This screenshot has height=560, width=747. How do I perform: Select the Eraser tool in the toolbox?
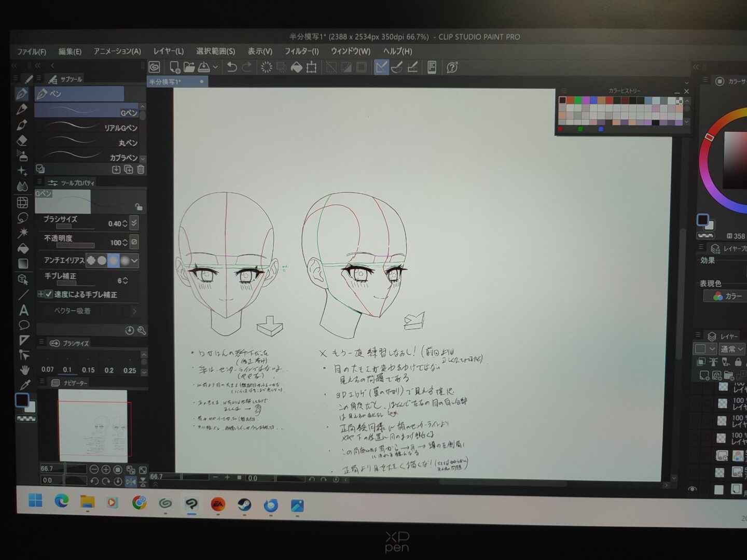click(x=22, y=141)
